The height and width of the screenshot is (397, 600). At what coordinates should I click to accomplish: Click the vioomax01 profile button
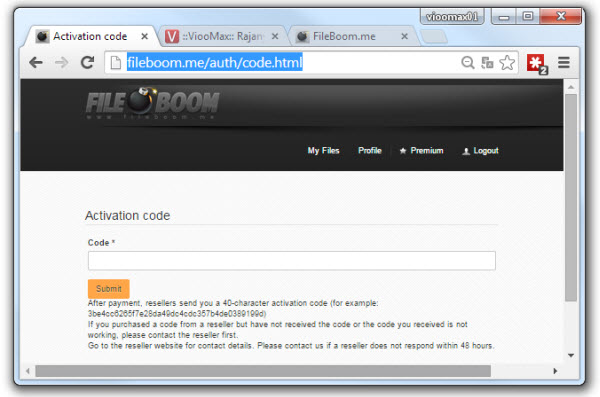452,17
